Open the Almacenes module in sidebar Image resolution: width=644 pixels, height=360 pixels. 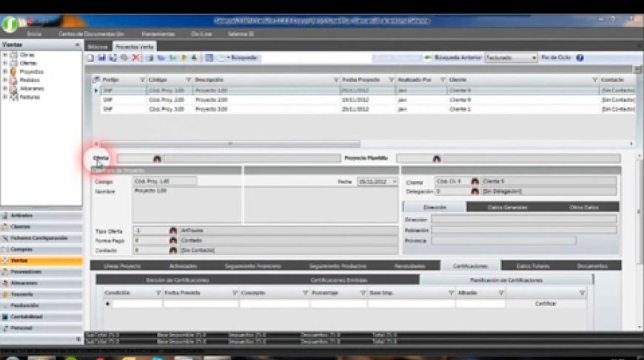(41, 283)
